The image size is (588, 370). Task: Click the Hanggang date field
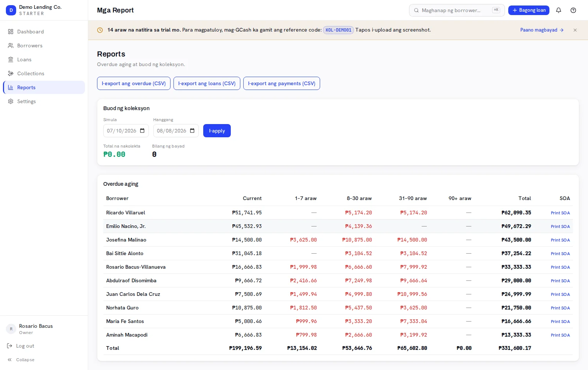(x=176, y=131)
